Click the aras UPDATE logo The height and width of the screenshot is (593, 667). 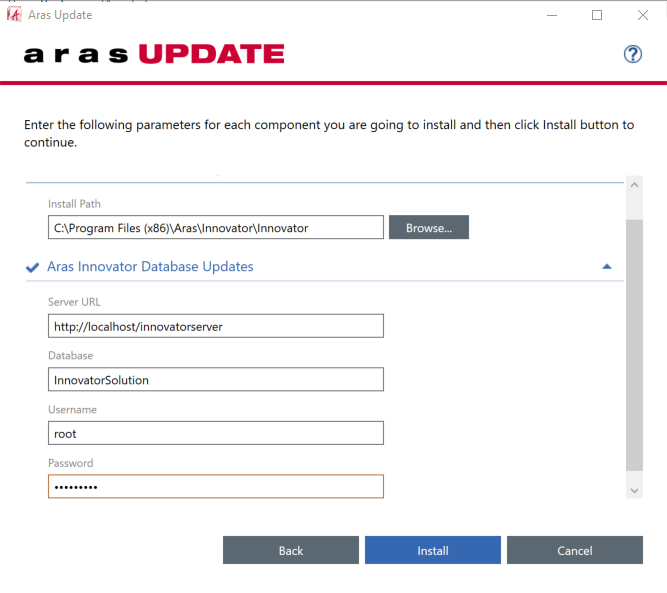154,54
